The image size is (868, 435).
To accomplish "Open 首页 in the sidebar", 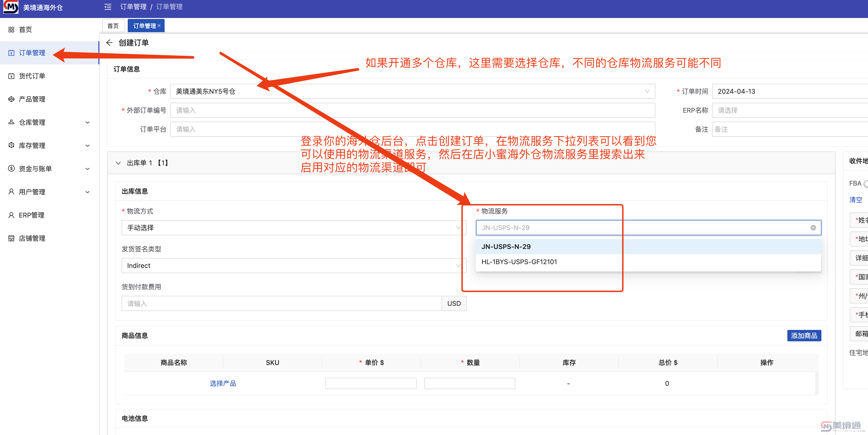I will [49, 30].
